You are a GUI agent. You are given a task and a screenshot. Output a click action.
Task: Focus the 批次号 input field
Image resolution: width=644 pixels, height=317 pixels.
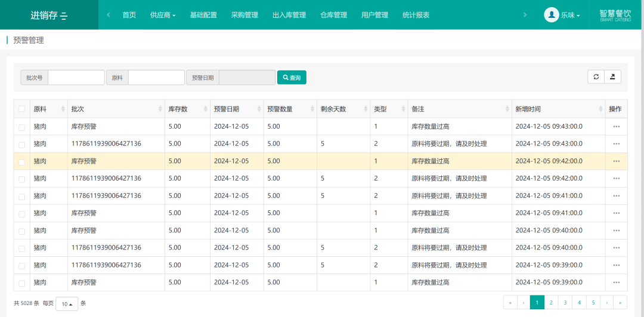click(x=76, y=77)
